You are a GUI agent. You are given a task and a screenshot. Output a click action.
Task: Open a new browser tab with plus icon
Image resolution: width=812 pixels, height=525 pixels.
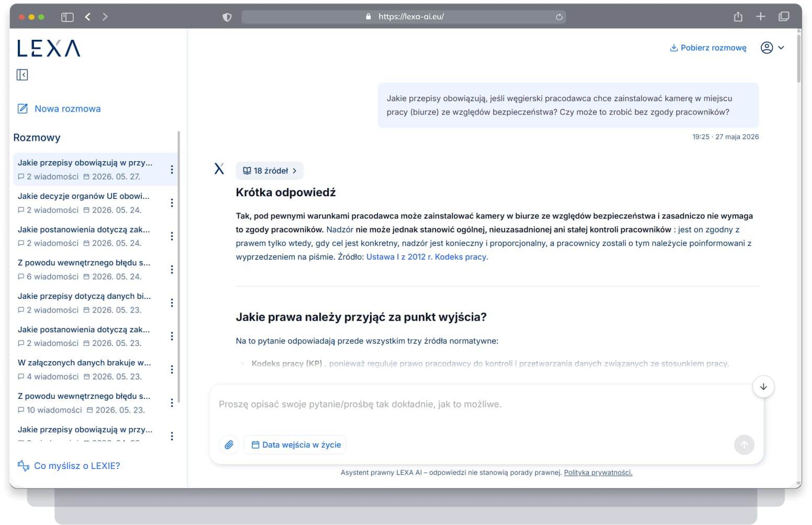(x=761, y=17)
